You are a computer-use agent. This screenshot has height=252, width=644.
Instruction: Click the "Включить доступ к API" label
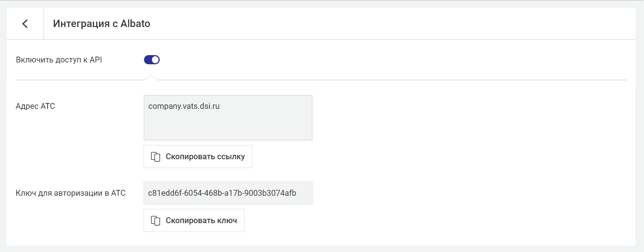pyautogui.click(x=59, y=60)
